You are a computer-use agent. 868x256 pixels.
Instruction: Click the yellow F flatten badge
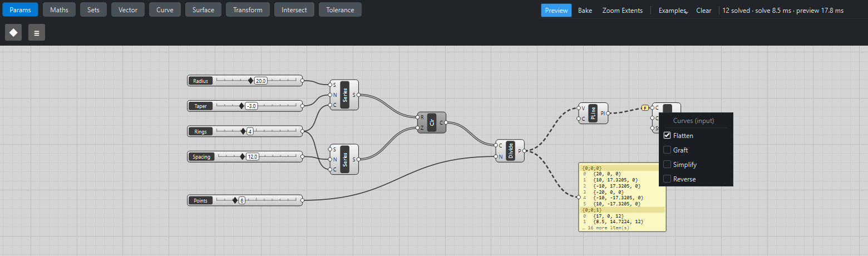[645, 107]
